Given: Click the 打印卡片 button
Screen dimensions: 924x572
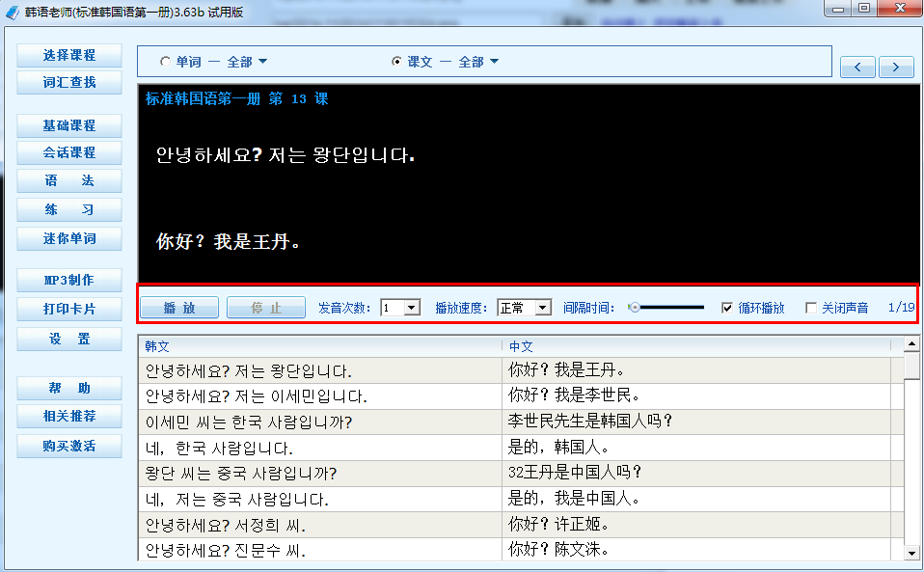Looking at the screenshot, I should point(69,310).
